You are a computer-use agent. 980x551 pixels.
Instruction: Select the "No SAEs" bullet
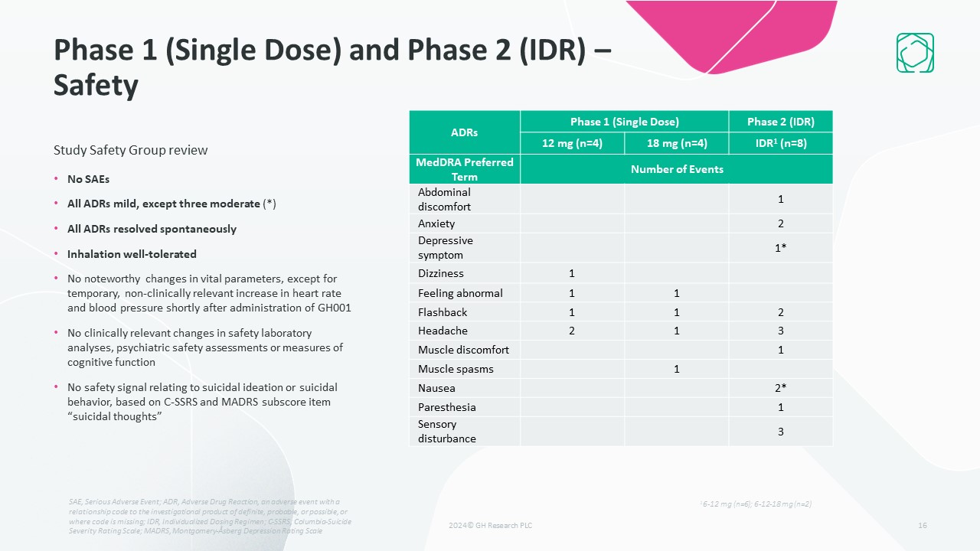tap(88, 179)
